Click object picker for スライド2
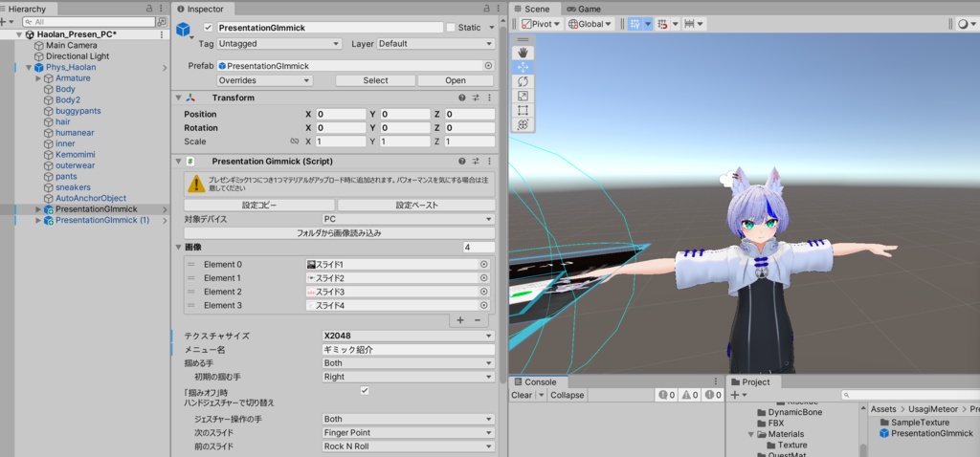Viewport: 980px width, 457px height. pyautogui.click(x=483, y=278)
